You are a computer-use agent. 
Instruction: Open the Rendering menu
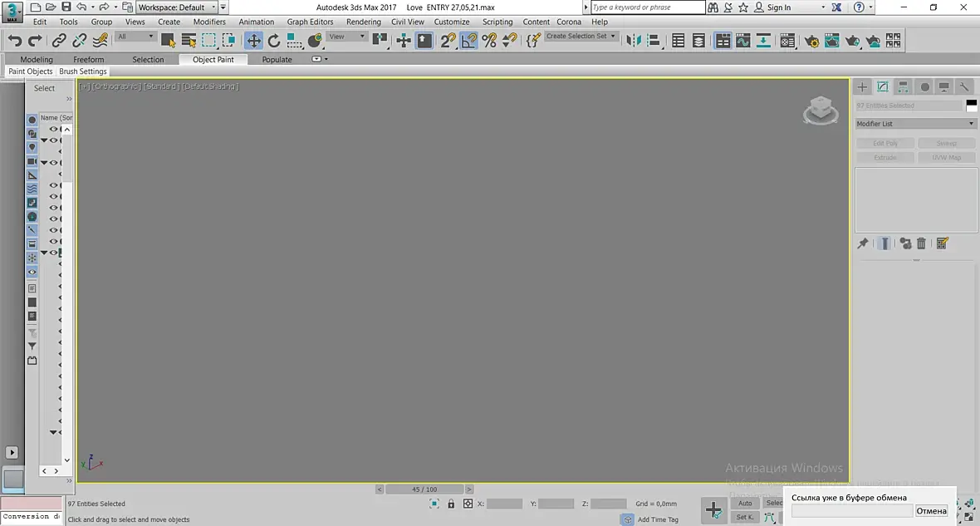[363, 22]
